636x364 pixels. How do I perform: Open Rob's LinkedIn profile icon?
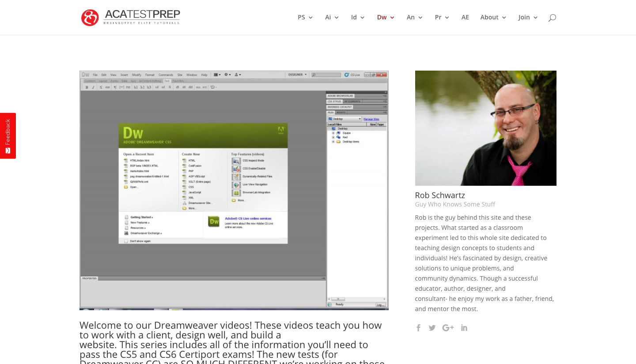click(x=464, y=328)
